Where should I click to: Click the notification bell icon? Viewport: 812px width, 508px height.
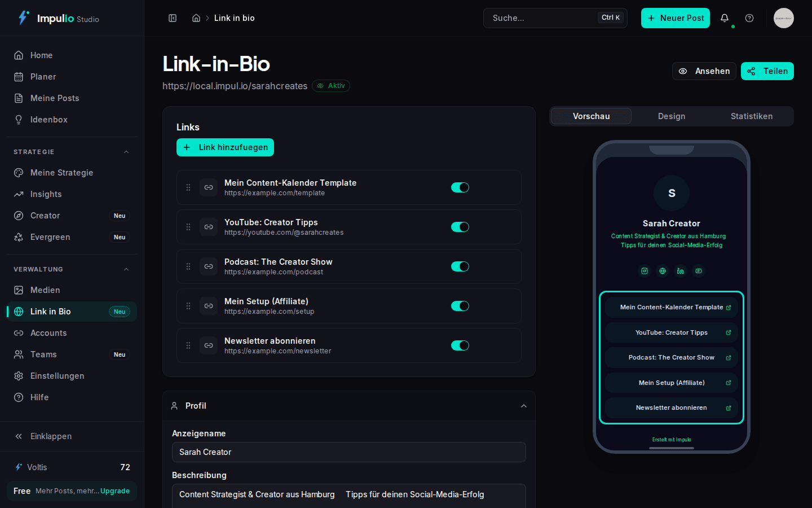tap(725, 18)
